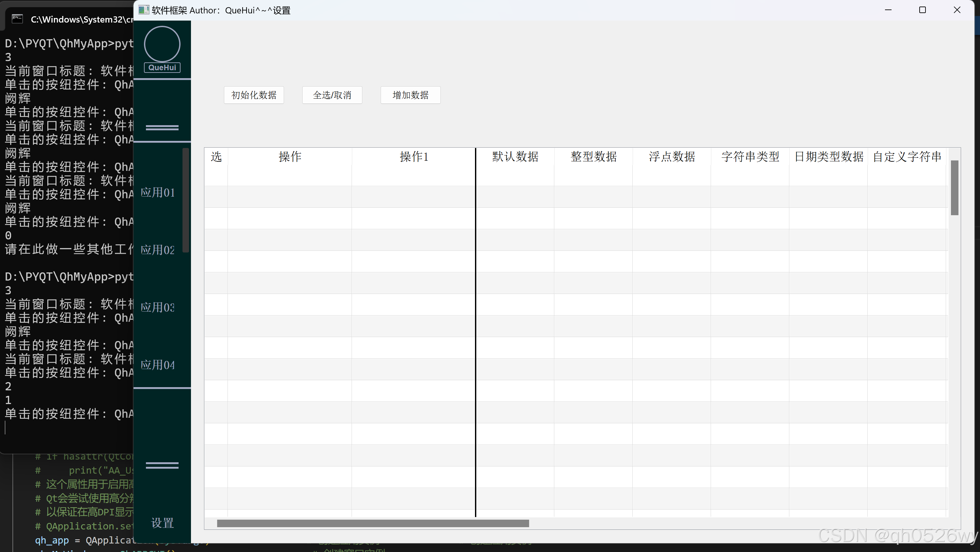This screenshot has width=980, height=552.
Task: Click the sidebar list scrollbar
Action: [x=186, y=200]
